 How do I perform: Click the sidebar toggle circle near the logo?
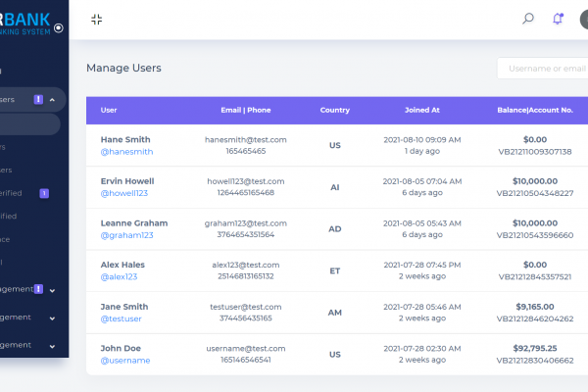click(x=59, y=28)
